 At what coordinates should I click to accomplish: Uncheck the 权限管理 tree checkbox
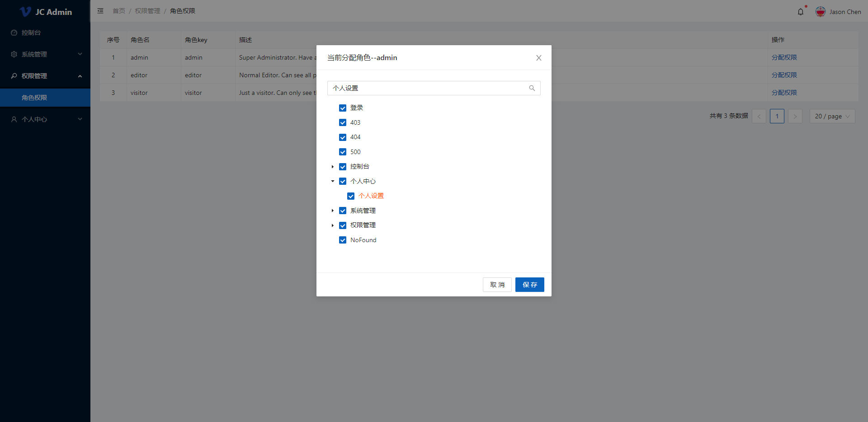click(343, 225)
